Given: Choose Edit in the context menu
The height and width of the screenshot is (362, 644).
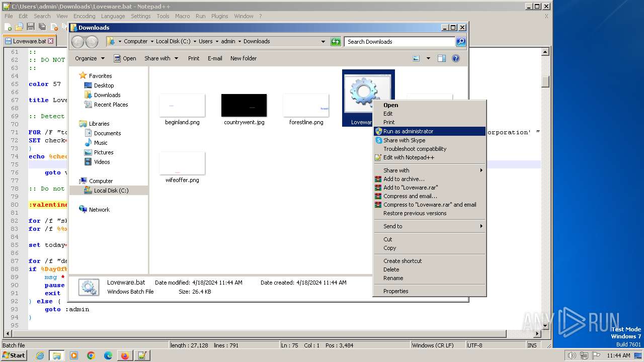Looking at the screenshot, I should pyautogui.click(x=430, y=114).
